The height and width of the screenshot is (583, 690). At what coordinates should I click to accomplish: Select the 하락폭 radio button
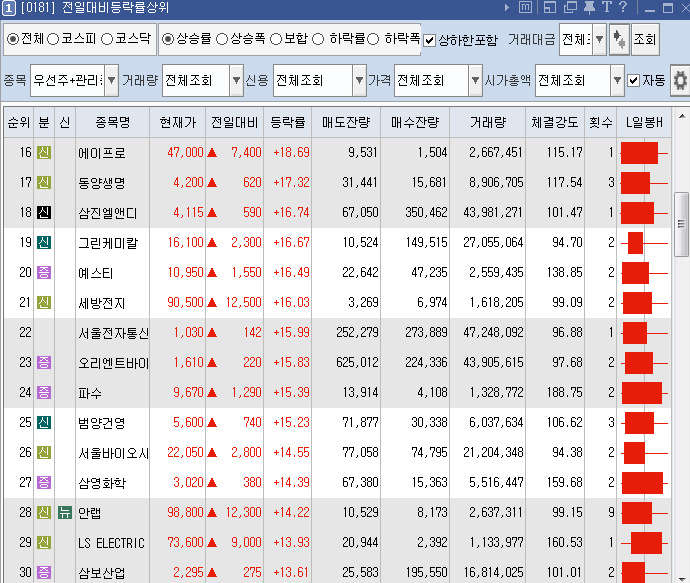point(373,39)
